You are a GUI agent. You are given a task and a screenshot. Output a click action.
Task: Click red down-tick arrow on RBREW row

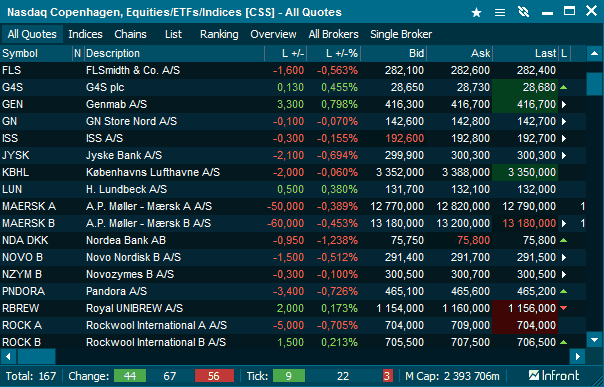(564, 308)
